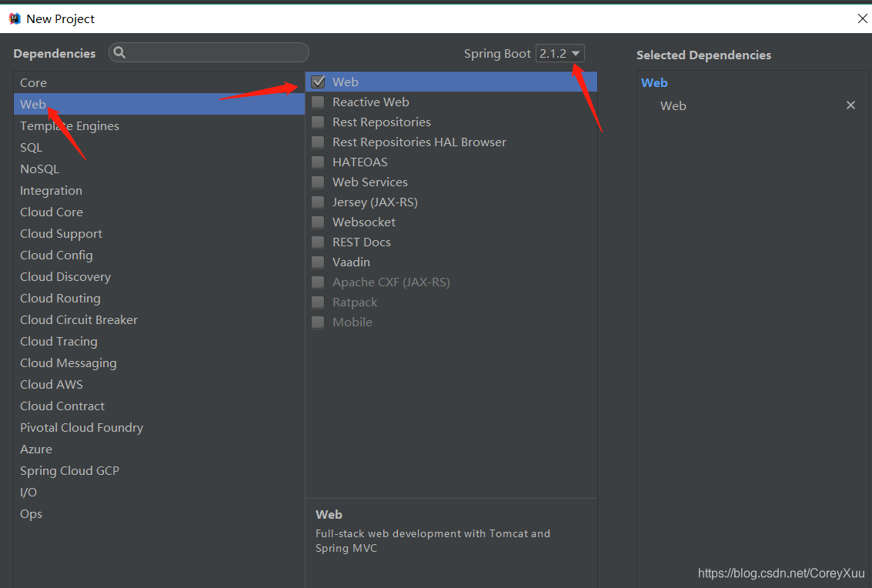Focus the dependencies search field
The height and width of the screenshot is (588, 872).
[209, 52]
